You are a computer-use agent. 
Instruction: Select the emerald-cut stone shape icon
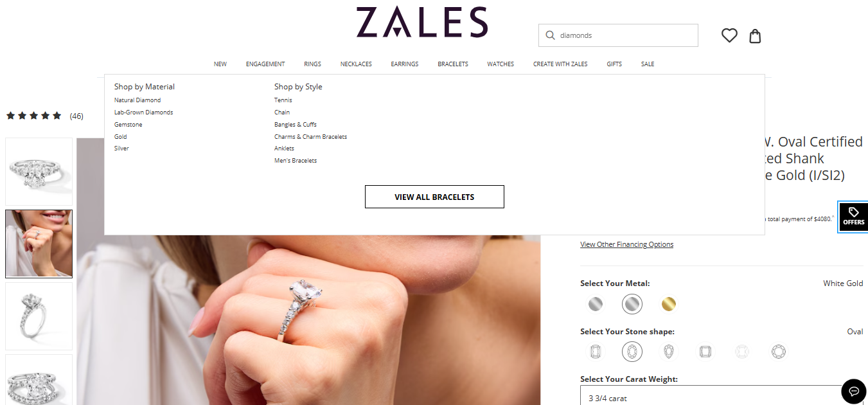click(x=596, y=352)
